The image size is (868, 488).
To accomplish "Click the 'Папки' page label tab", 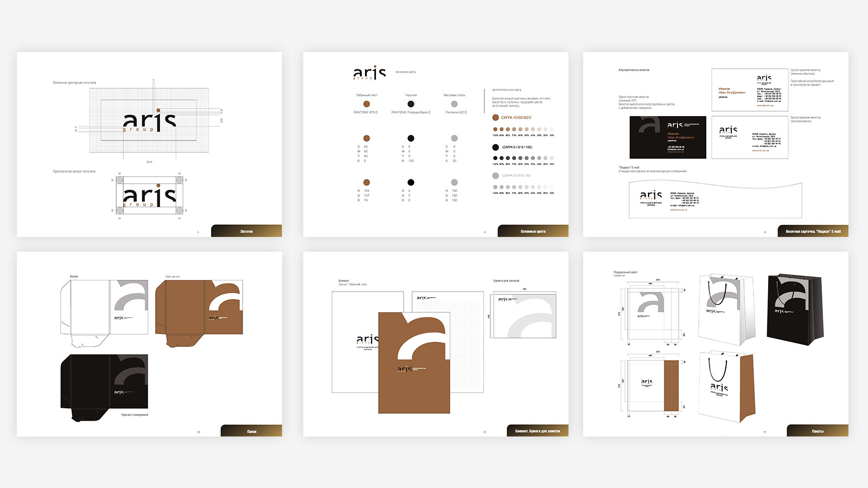I will 251,431.
